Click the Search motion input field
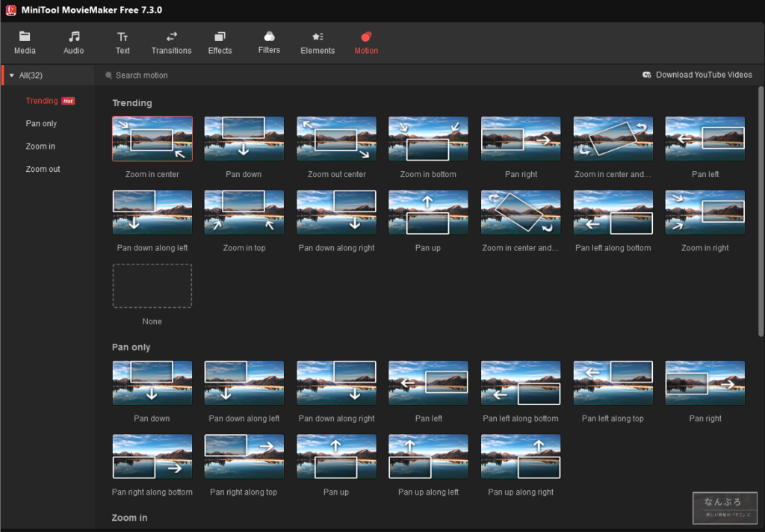 tap(224, 75)
